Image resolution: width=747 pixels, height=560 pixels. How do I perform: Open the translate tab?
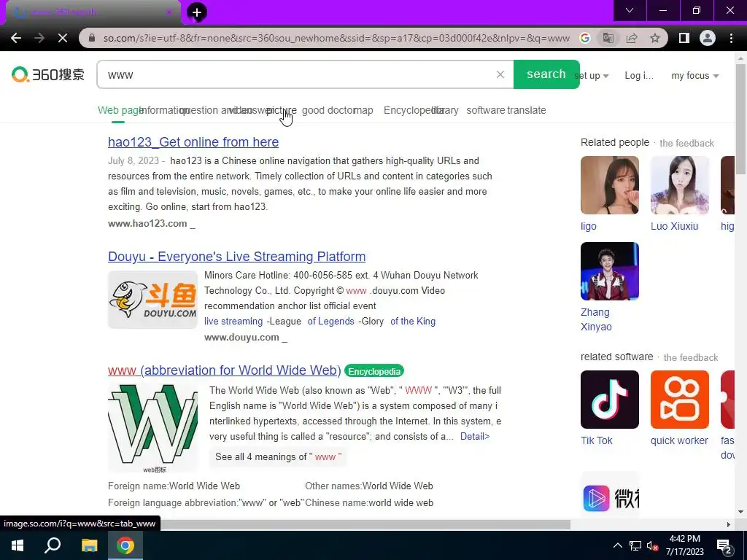[x=527, y=111]
